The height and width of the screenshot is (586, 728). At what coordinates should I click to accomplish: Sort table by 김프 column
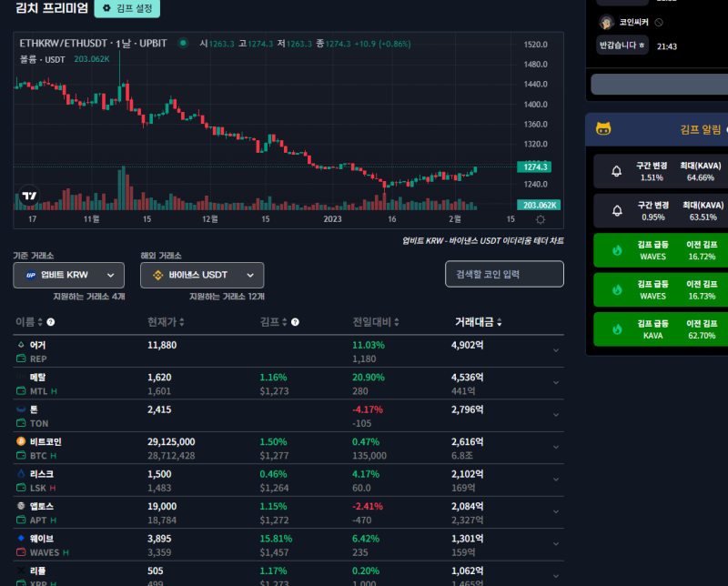click(x=274, y=322)
